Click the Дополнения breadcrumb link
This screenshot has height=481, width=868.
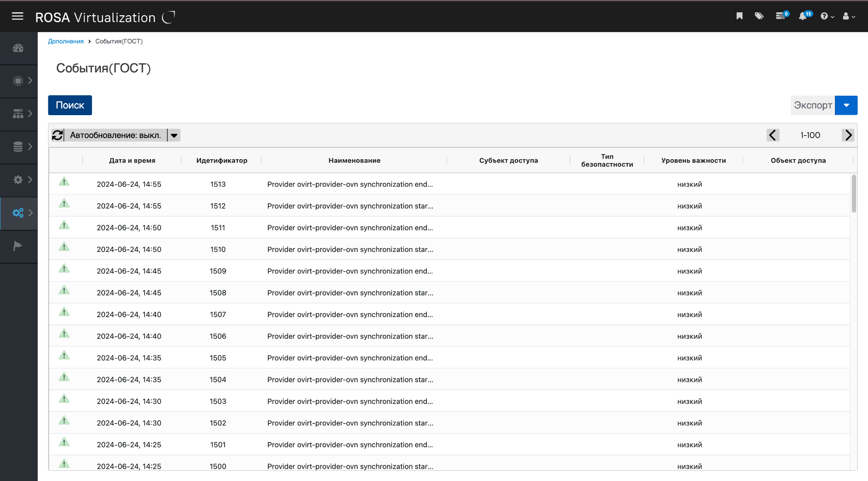66,41
